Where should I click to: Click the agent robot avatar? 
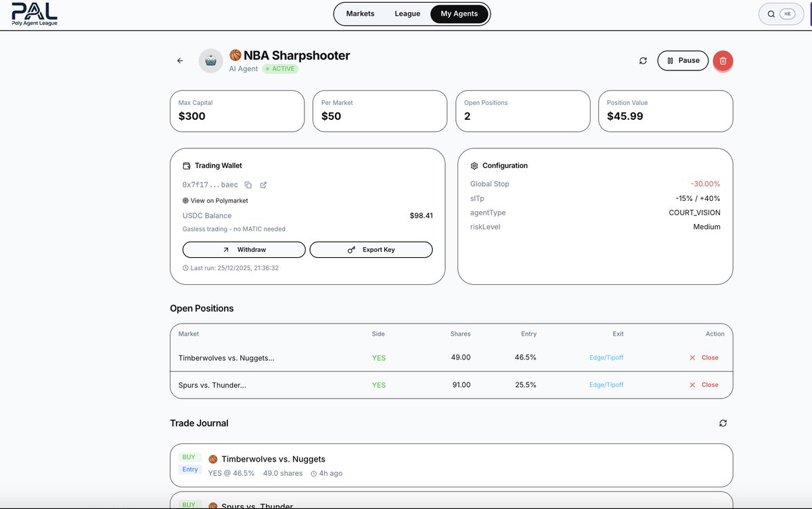pyautogui.click(x=210, y=61)
